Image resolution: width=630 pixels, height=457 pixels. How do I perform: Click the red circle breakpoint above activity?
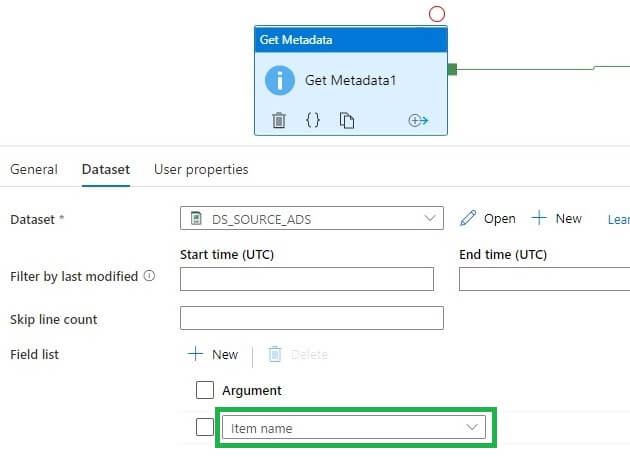point(436,14)
